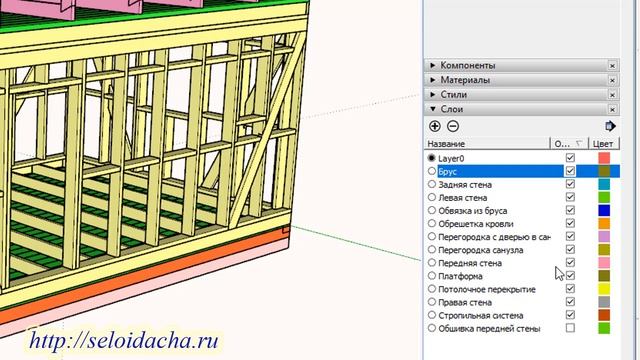The image size is (640, 360).
Task: Expand the Компоненты panel
Action: (433, 65)
